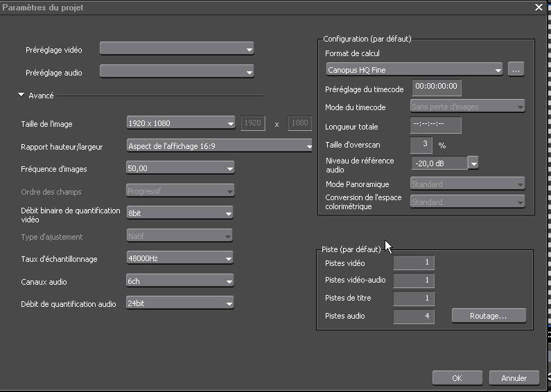Open the Taille de l'image dropdown
This screenshot has height=392, width=551.
pos(180,123)
